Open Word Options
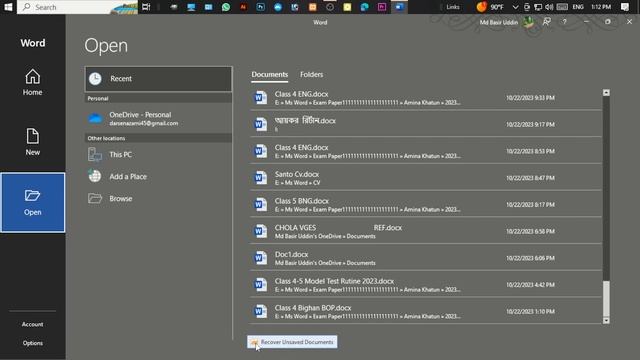Viewport: 640px width, 360px height. point(32,343)
